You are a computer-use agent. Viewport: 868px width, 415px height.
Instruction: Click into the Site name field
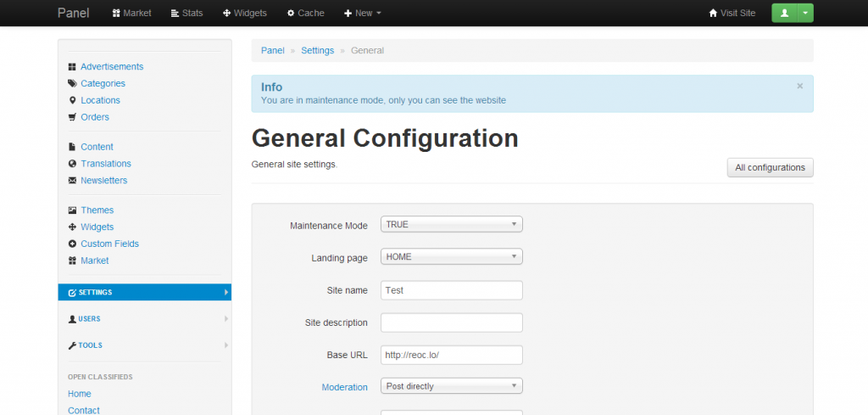451,290
